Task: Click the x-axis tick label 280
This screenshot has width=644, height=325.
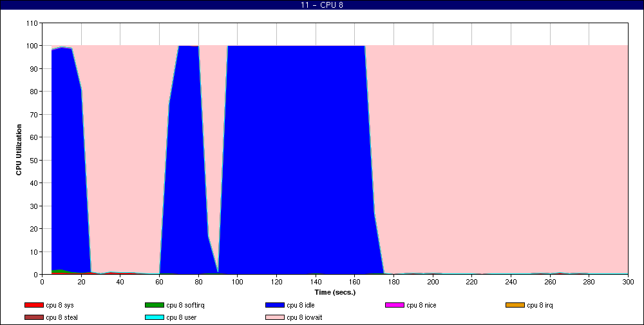Action: tap(589, 282)
